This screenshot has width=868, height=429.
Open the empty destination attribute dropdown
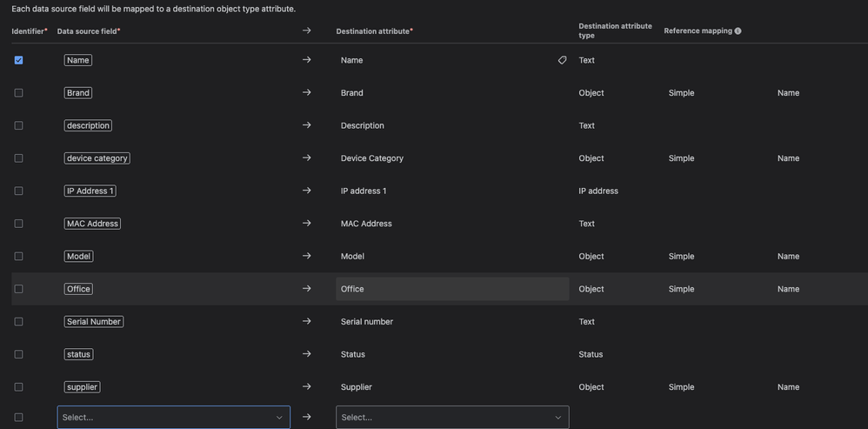452,418
